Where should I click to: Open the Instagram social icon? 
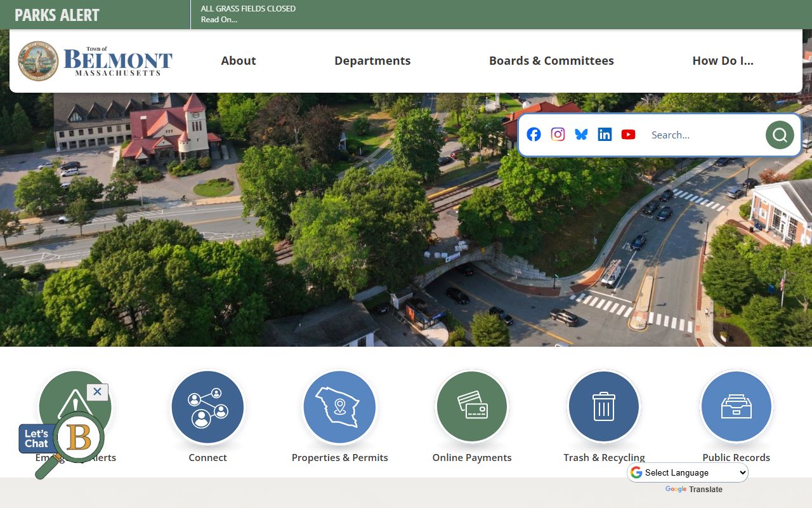click(x=558, y=135)
